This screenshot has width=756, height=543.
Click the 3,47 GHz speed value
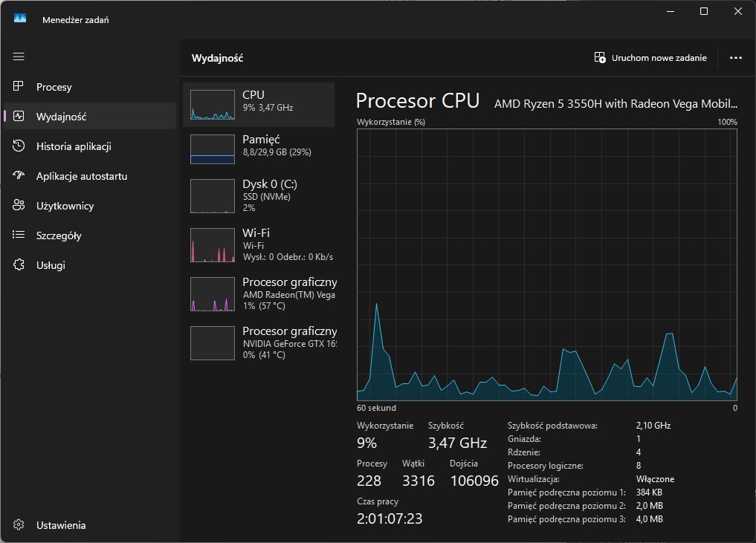point(458,443)
